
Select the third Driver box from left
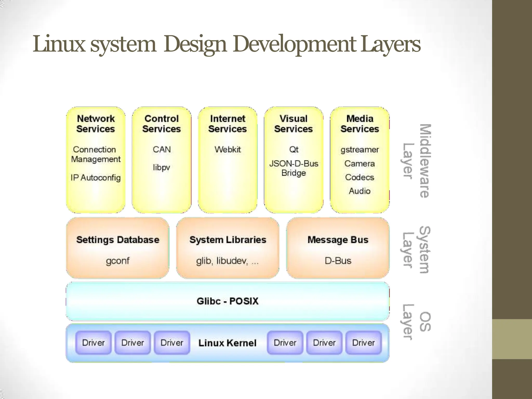172,343
